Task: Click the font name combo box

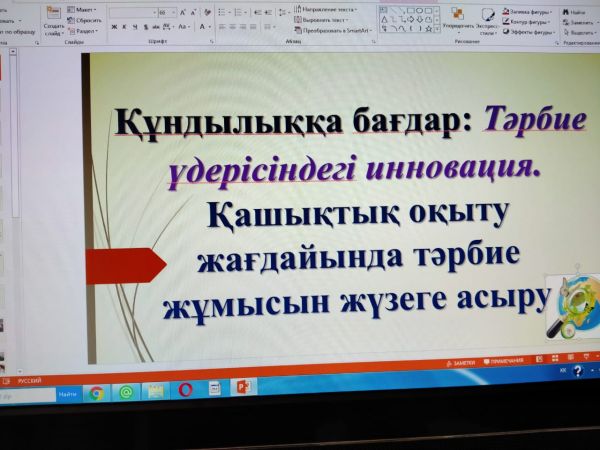Action: tap(133, 13)
